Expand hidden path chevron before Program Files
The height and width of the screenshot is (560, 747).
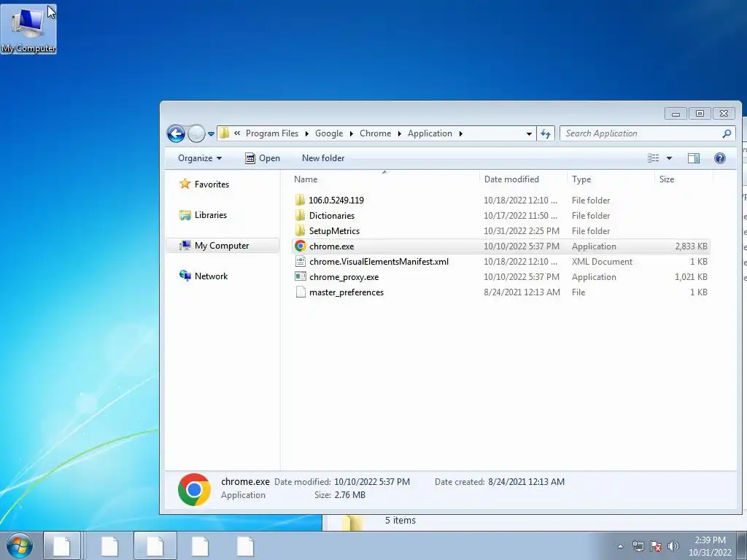[237, 133]
